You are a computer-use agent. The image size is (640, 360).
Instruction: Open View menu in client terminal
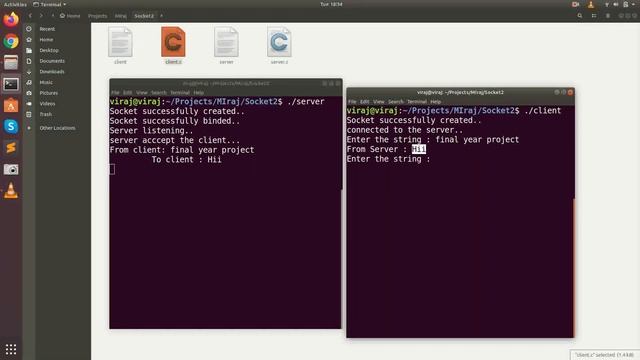coord(379,102)
